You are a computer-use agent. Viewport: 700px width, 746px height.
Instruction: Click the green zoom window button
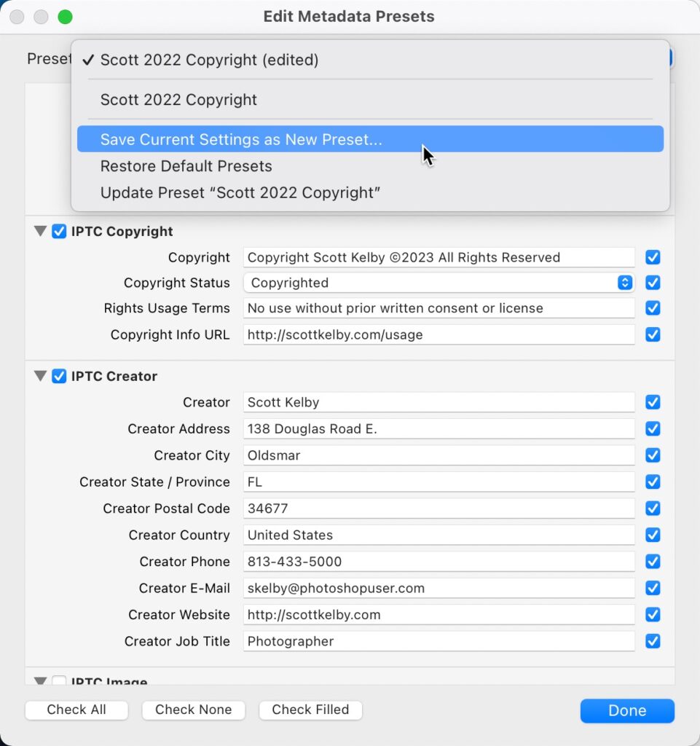[x=65, y=17]
